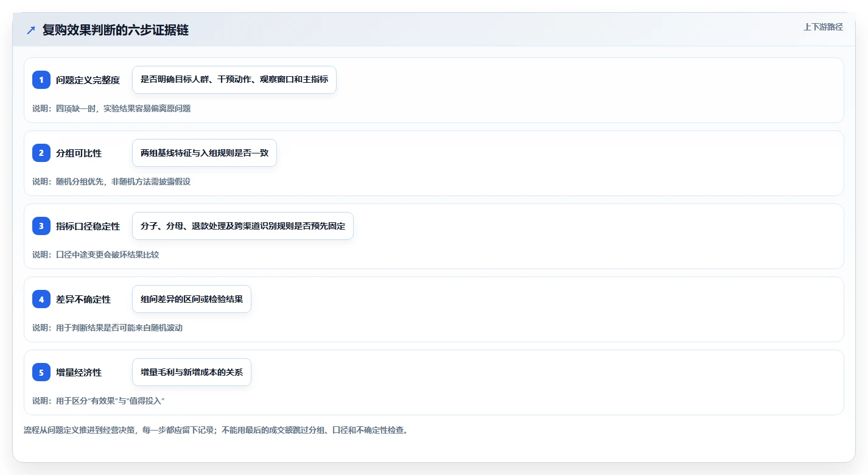Select step number badge 4
The image size is (868, 475).
(41, 299)
